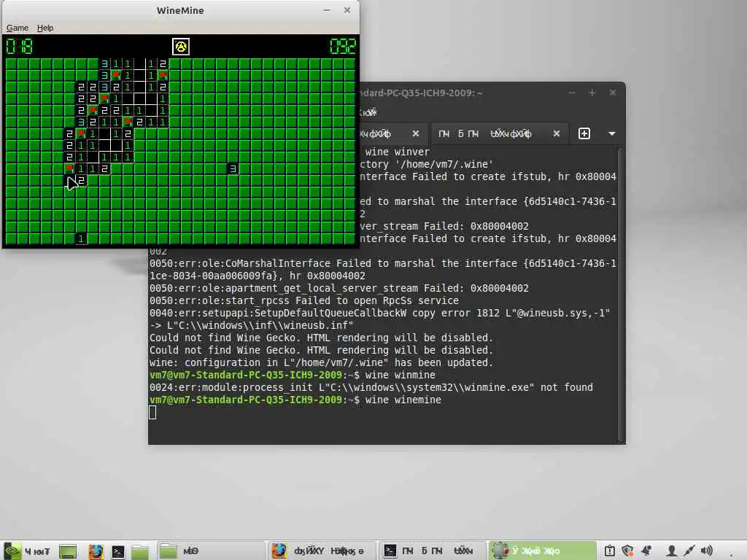Open the update manager tray icon
This screenshot has width=747, height=560.
(x=609, y=551)
